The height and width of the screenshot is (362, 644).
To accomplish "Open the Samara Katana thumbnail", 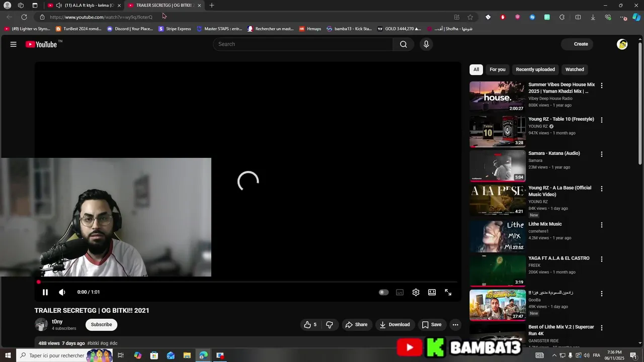I will 498,166.
